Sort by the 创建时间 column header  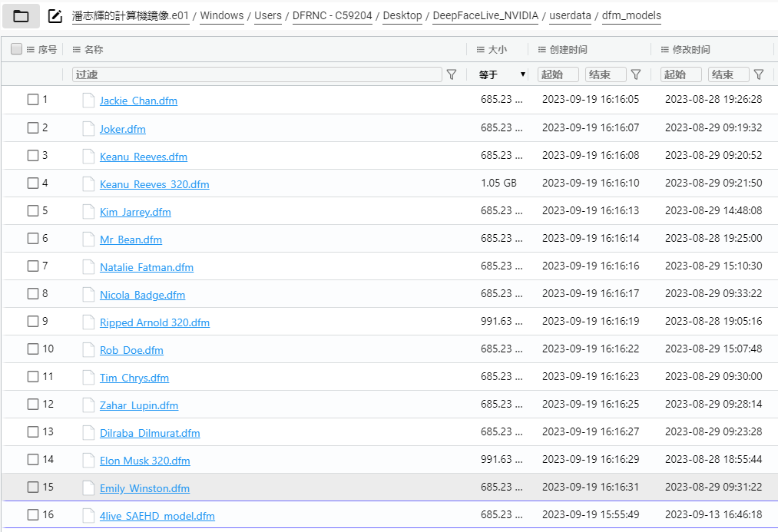pyautogui.click(x=568, y=50)
